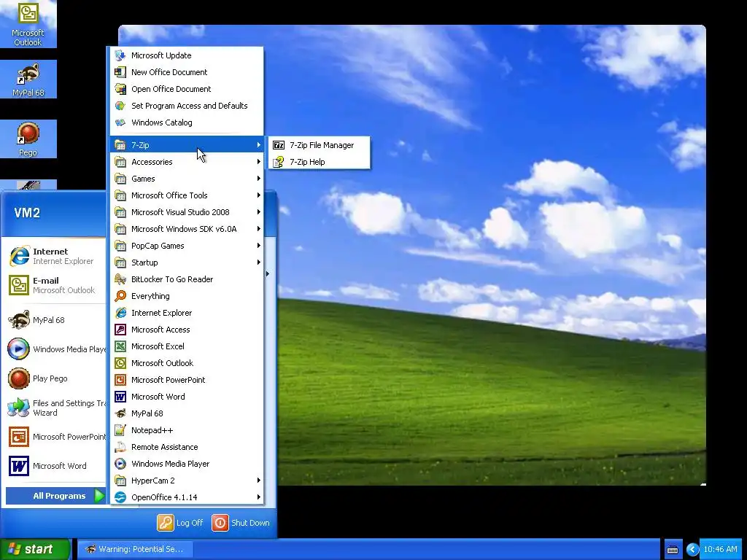
Task: Click the OpenOffice 4.1.14 icon
Action: coord(120,497)
